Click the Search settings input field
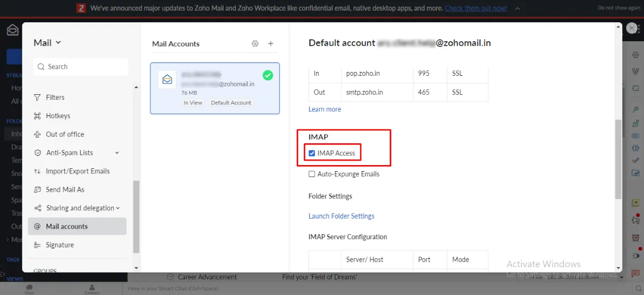Screen dimensions: 644x295 pyautogui.click(x=81, y=67)
